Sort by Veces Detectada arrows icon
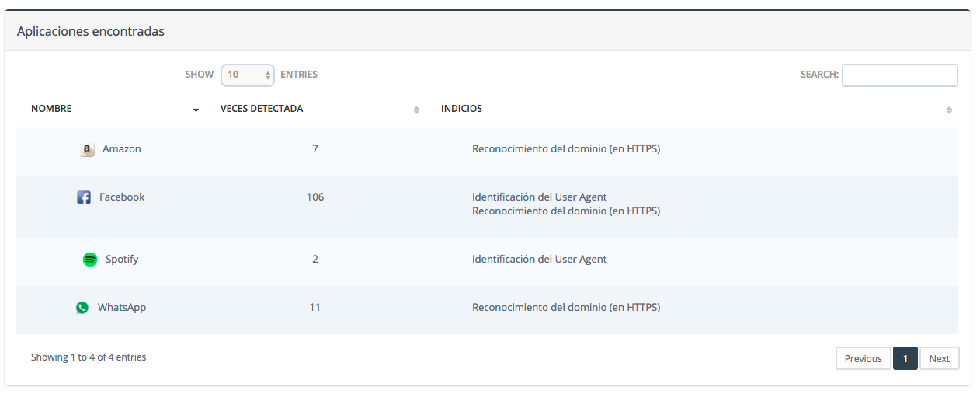Image resolution: width=980 pixels, height=401 pixels. tap(416, 110)
